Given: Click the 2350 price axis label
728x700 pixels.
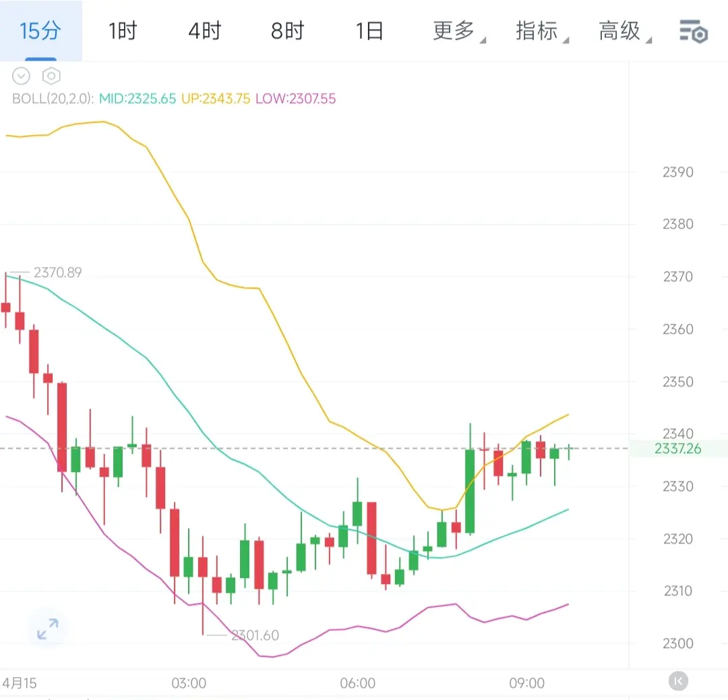Looking at the screenshot, I should tap(678, 382).
